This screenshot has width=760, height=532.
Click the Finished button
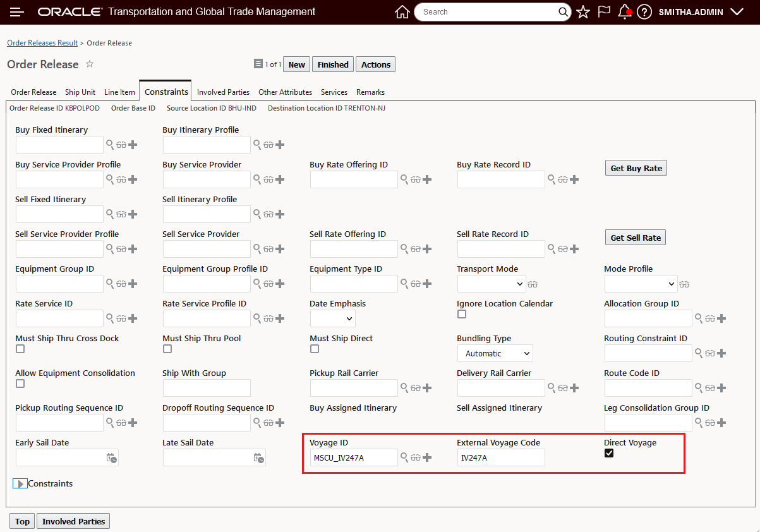tap(333, 64)
